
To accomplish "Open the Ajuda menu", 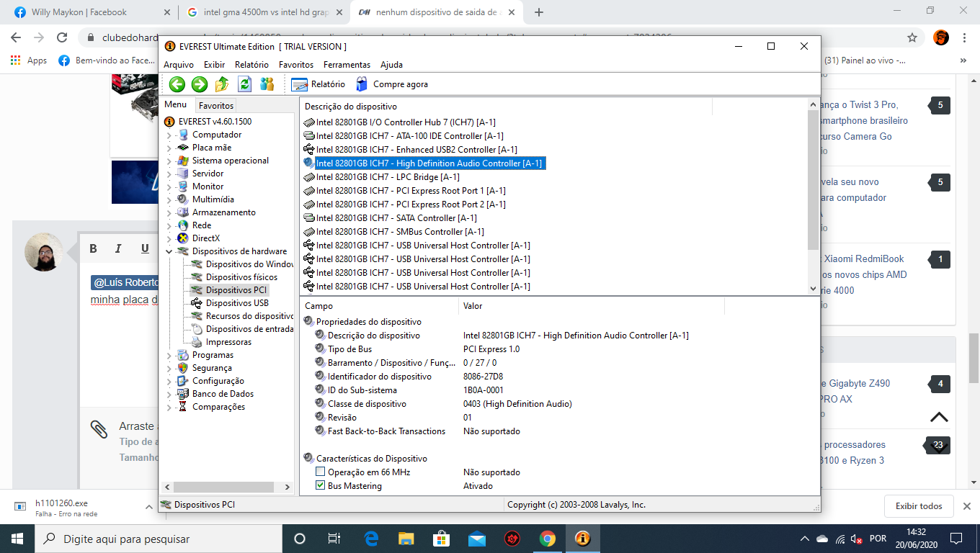I will tap(391, 65).
